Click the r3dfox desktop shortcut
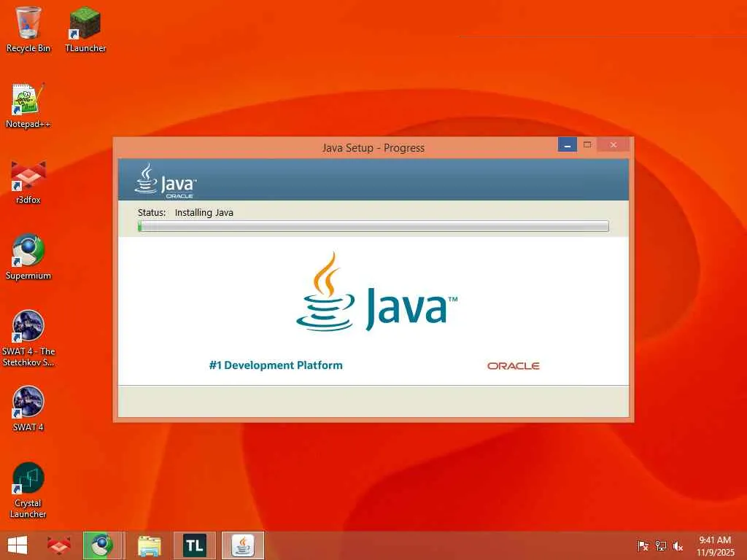The image size is (747, 560). pos(28,182)
